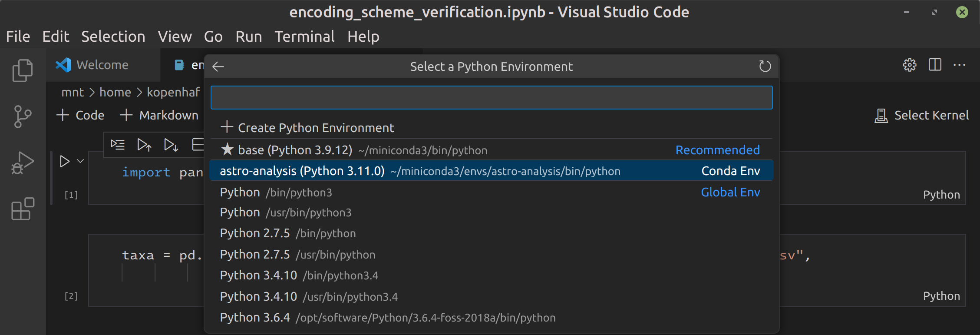Open the Selection menu
This screenshot has width=980, height=335.
(113, 36)
